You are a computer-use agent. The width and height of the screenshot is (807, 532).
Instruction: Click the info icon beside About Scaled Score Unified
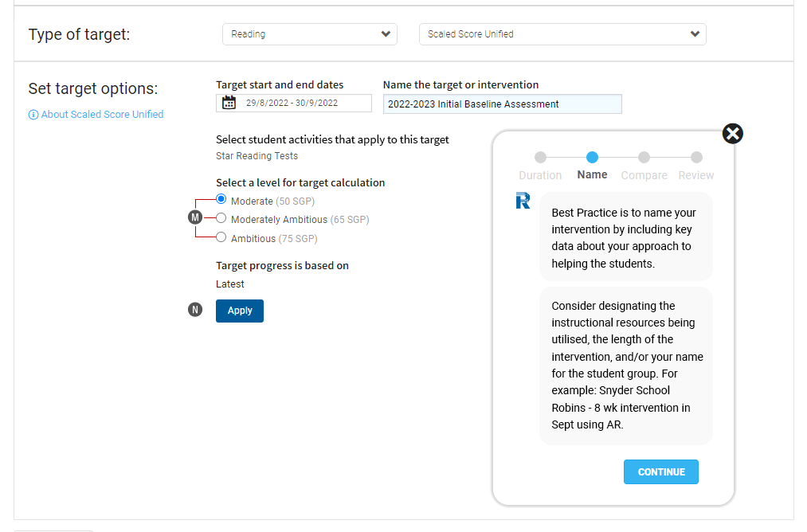click(32, 114)
